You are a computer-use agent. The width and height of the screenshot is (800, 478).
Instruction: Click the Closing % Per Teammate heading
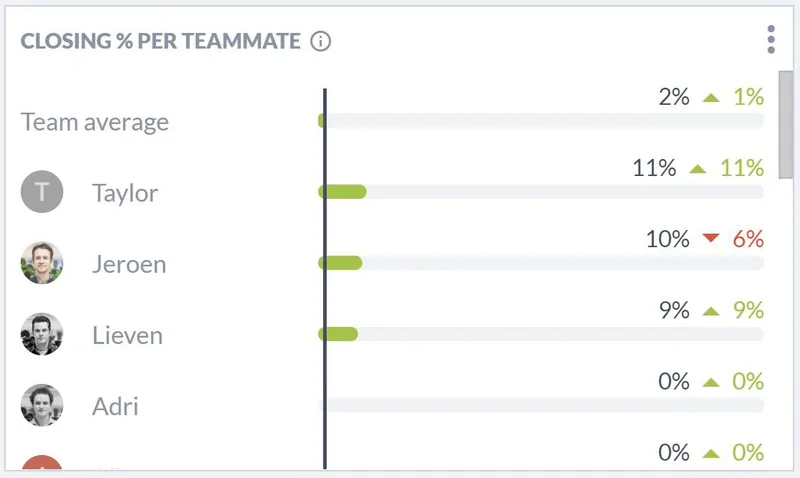tap(160, 41)
